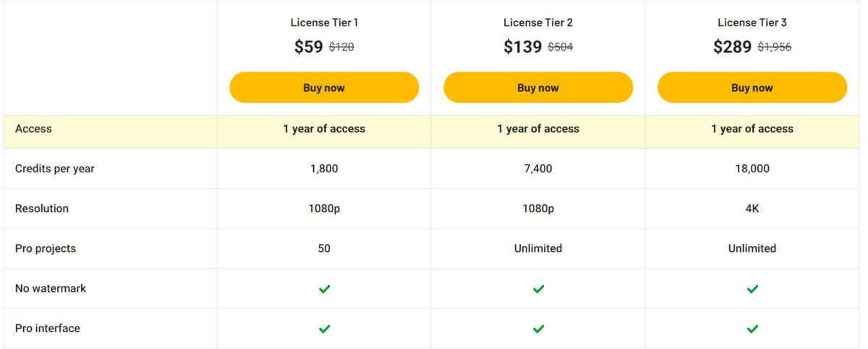Image resolution: width=868 pixels, height=349 pixels.
Task: Click Buy now for License Tier 1
Action: 324,88
